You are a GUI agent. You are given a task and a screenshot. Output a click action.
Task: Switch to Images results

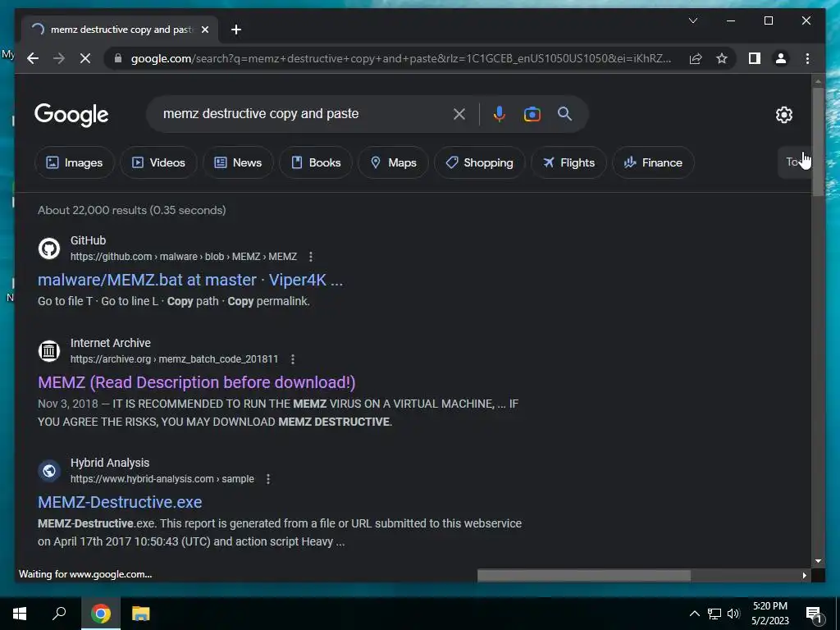[75, 162]
